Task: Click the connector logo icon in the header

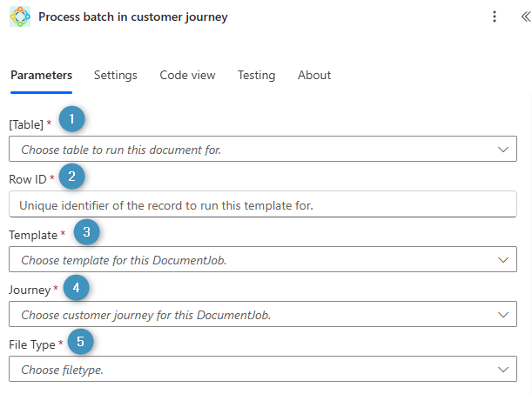Action: (x=20, y=17)
